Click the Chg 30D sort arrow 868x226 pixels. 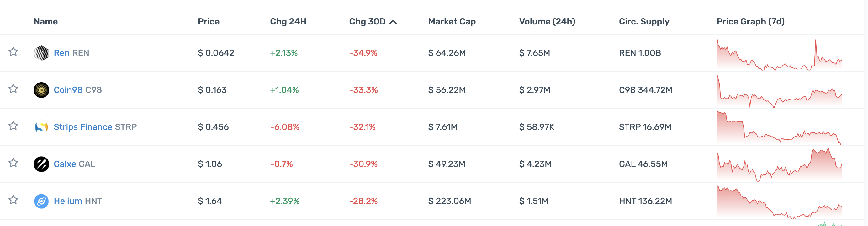[393, 22]
